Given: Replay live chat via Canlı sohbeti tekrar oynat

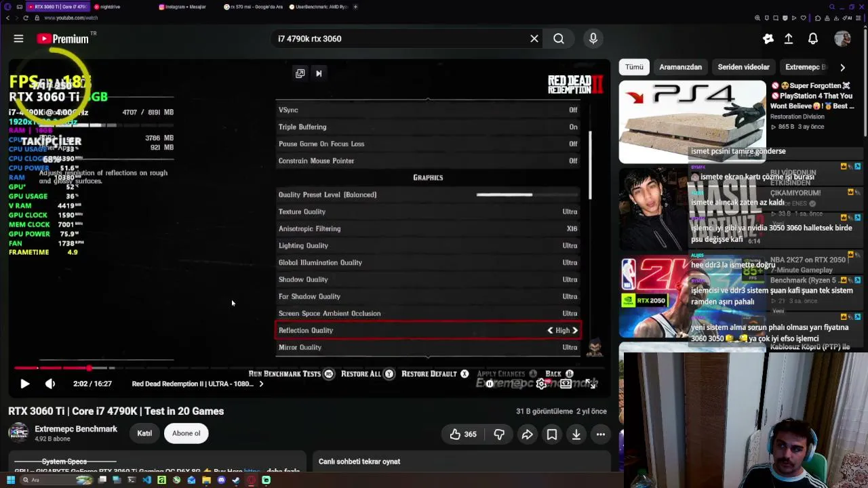Looking at the screenshot, I should pos(359,462).
